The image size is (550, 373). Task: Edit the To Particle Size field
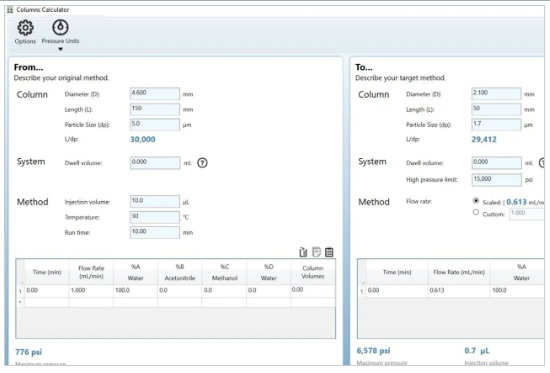[496, 125]
